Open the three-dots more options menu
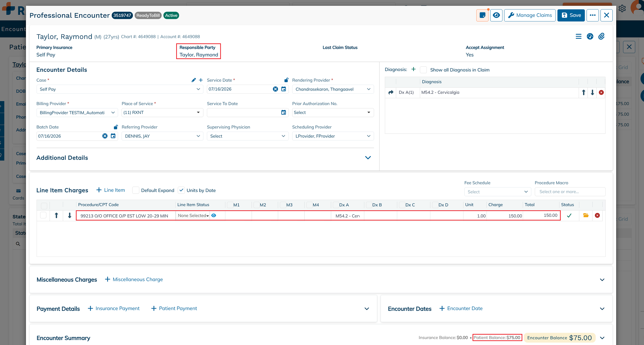The image size is (644, 345). click(593, 15)
